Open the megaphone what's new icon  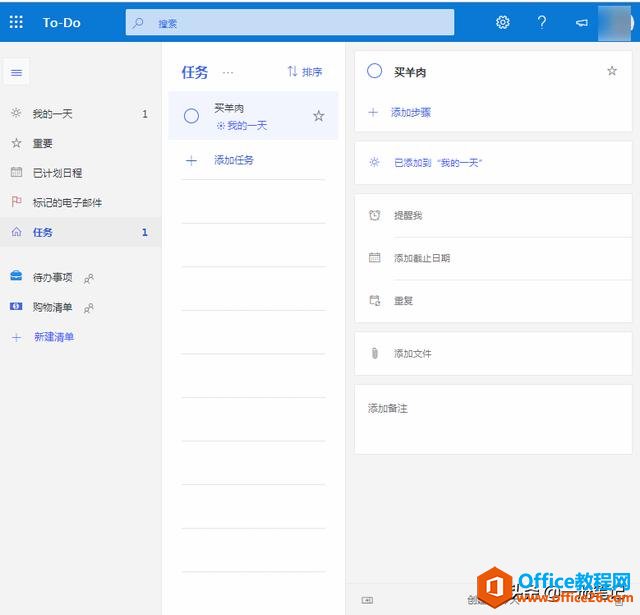click(581, 22)
